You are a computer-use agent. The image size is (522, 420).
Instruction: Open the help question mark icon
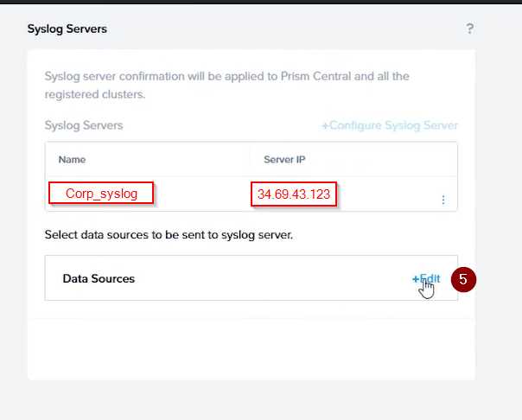470,29
